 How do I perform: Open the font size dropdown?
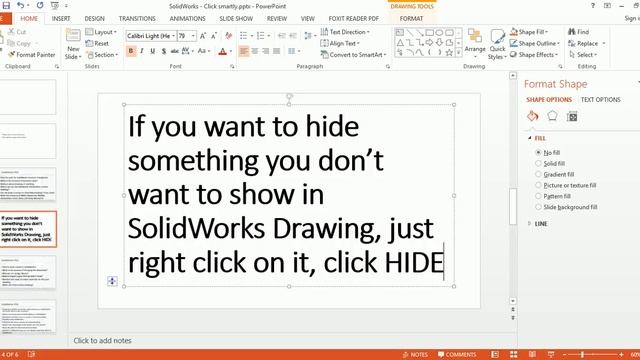193,36
